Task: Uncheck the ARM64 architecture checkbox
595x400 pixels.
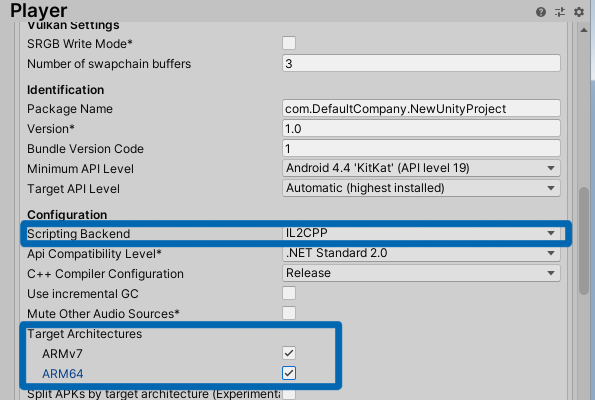Action: click(289, 373)
